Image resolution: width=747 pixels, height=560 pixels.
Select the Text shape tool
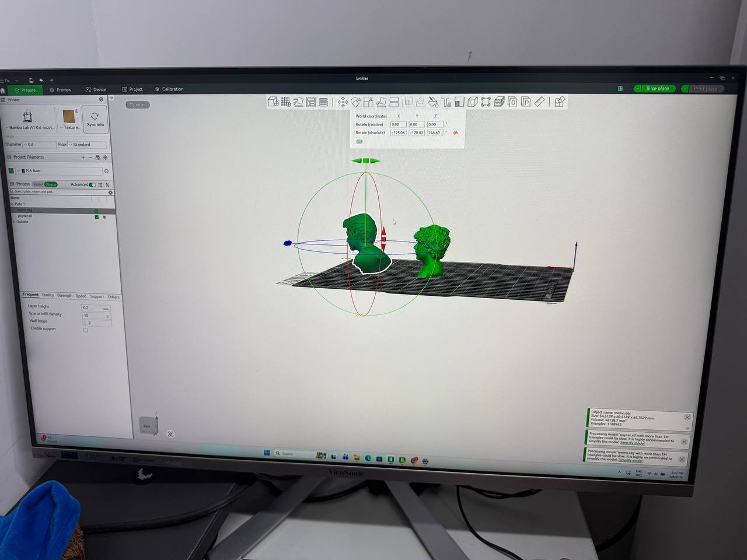446,103
